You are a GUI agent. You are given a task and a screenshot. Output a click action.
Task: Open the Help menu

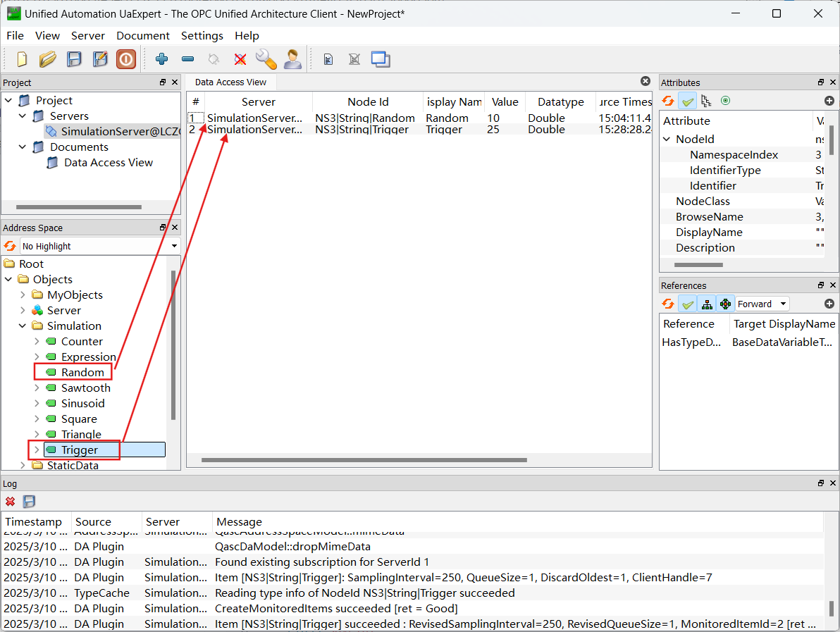click(247, 35)
